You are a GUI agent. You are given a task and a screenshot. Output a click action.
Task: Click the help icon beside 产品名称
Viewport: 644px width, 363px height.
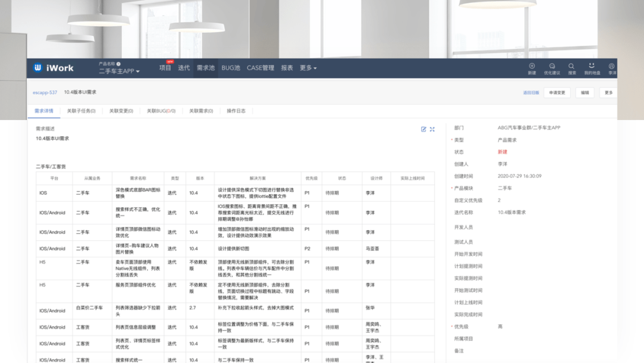[119, 64]
